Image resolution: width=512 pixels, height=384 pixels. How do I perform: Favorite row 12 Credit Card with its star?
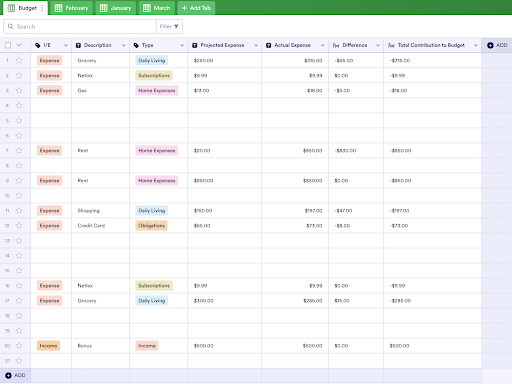pos(19,226)
